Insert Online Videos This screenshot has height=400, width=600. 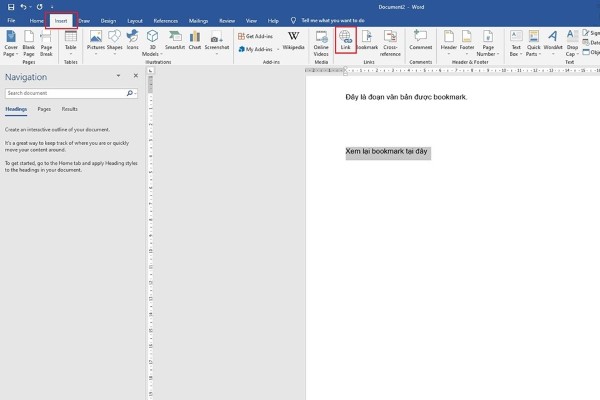pos(321,43)
